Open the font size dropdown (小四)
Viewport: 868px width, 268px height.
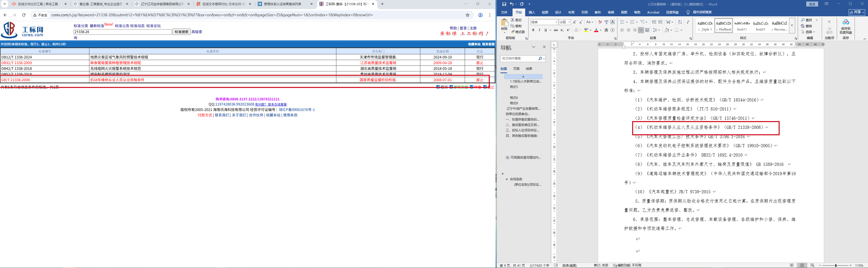tap(569, 22)
